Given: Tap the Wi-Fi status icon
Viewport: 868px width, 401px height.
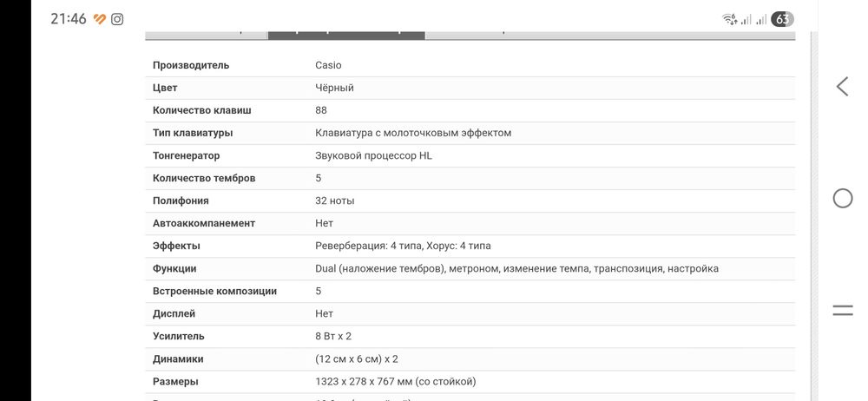Looking at the screenshot, I should coord(729,19).
